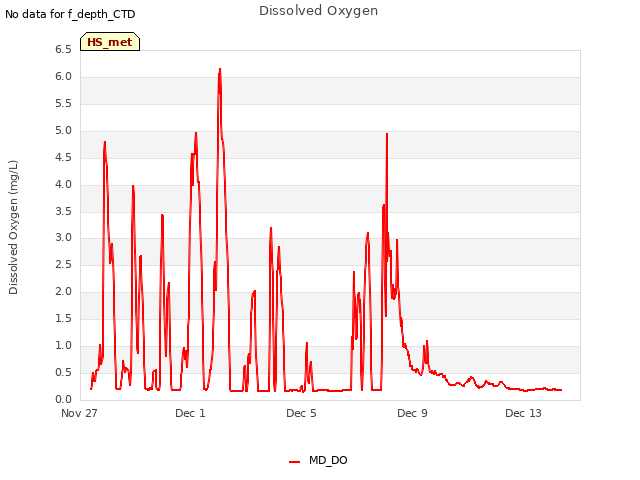Click the 1.0 y-axis tick label
The width and height of the screenshot is (640, 480).
pos(63,345)
